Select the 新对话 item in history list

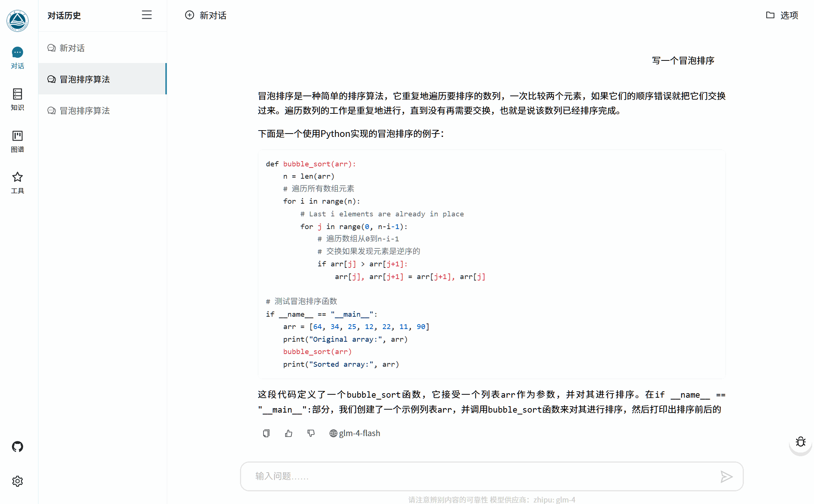click(x=72, y=48)
